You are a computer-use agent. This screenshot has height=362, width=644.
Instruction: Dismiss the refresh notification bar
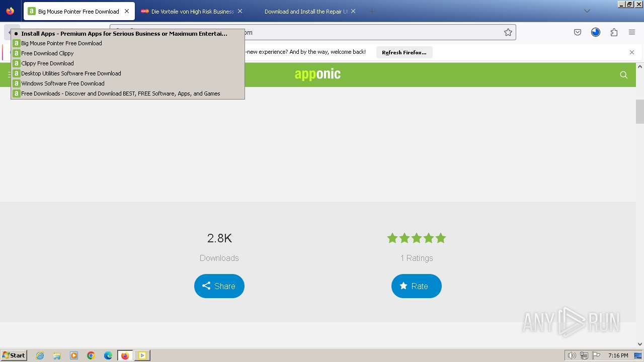(x=632, y=52)
